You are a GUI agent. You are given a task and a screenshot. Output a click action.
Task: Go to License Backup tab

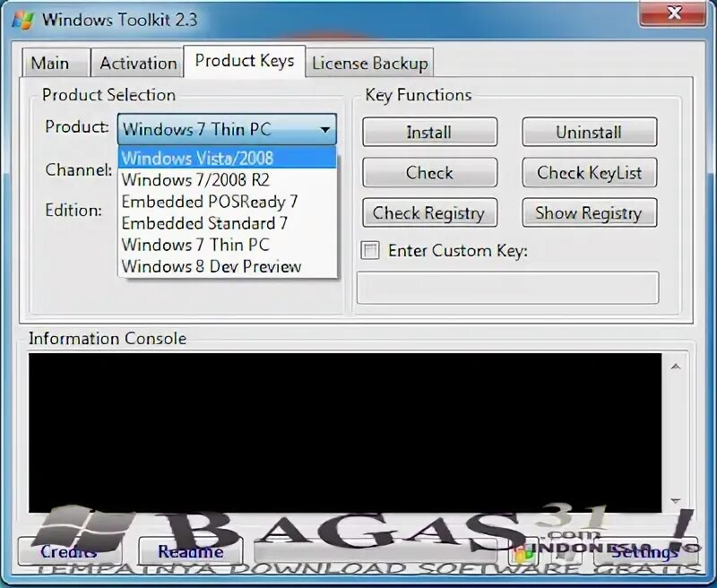tap(369, 62)
